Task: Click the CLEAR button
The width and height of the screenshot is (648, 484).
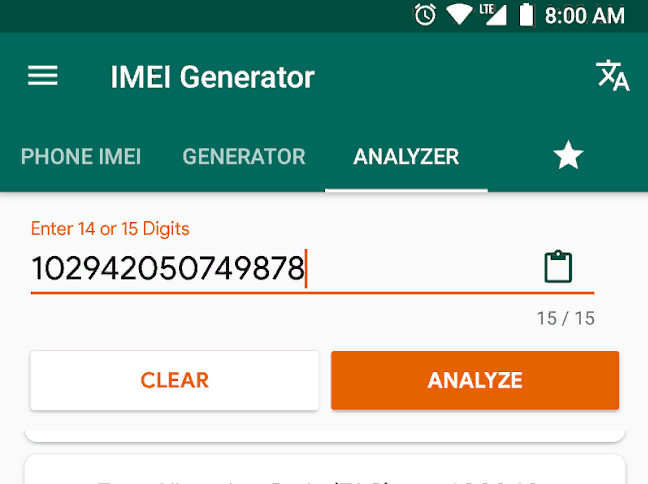Action: click(174, 380)
